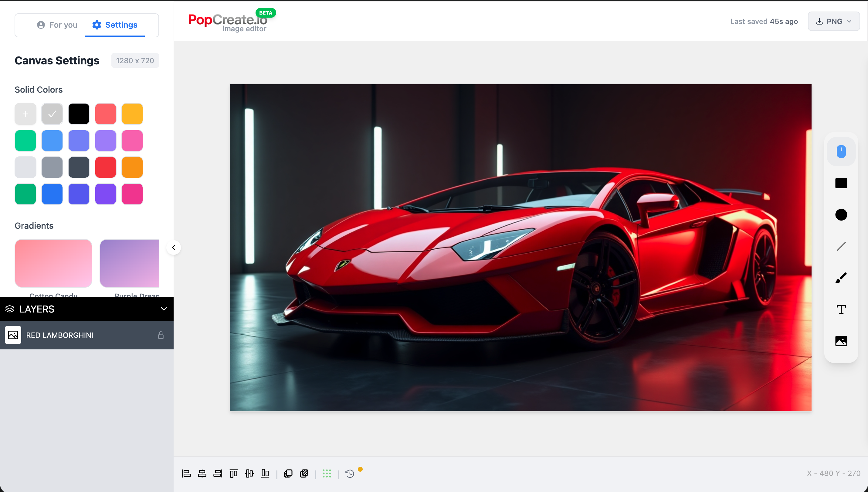The image size is (868, 492).
Task: Collapse the LAYERS panel
Action: 164,309
